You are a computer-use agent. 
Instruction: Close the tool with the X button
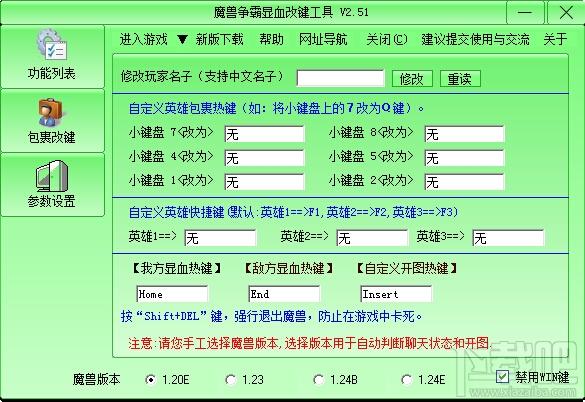point(566,12)
